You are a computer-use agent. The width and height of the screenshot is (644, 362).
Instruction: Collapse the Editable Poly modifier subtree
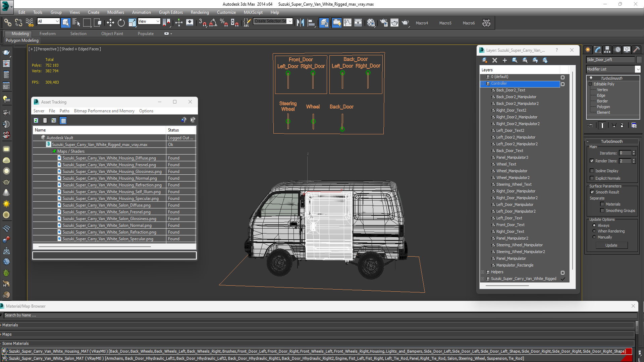[x=590, y=84]
